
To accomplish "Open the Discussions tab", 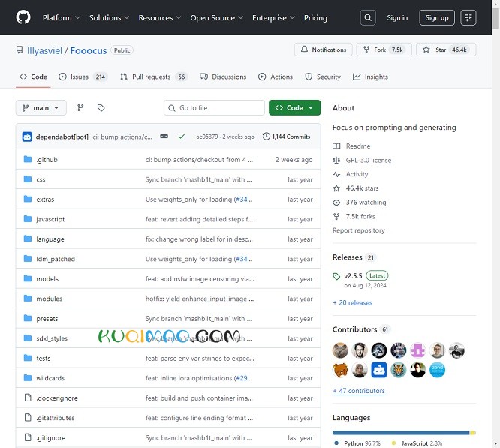I will (x=223, y=77).
